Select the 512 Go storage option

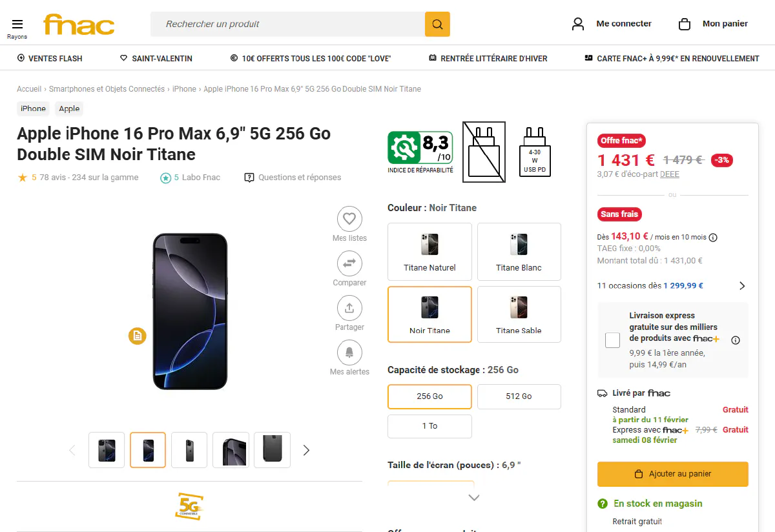pos(519,396)
